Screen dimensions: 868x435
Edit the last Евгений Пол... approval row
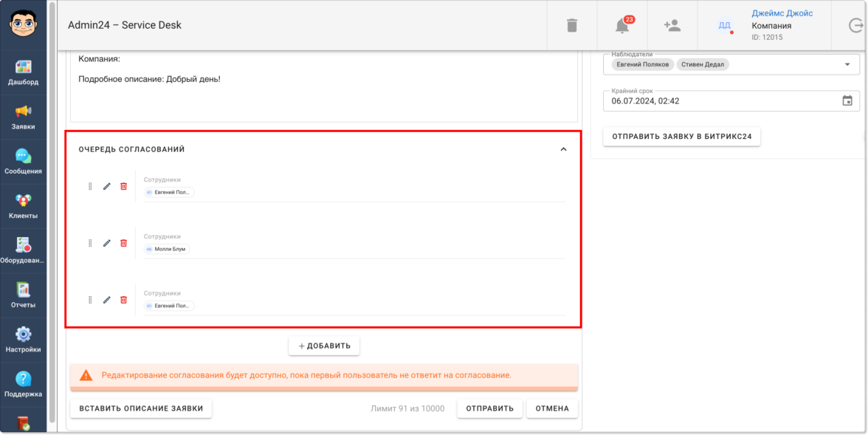[107, 299]
